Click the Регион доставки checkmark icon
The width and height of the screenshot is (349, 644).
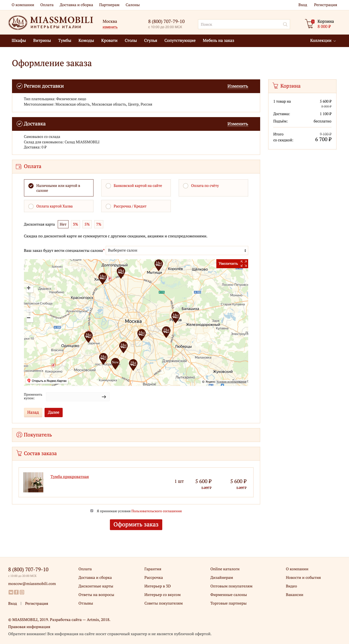(x=20, y=86)
